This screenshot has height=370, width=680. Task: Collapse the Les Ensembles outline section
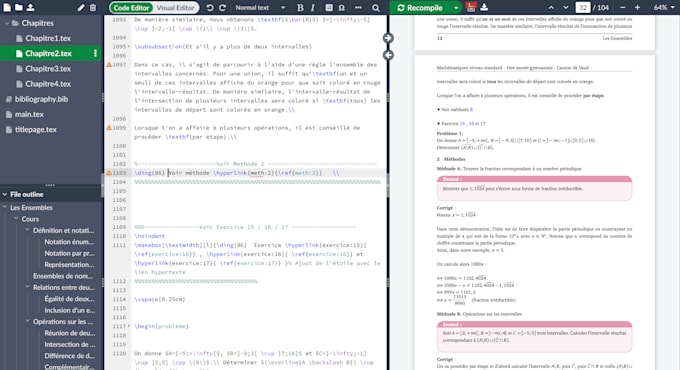(5, 207)
